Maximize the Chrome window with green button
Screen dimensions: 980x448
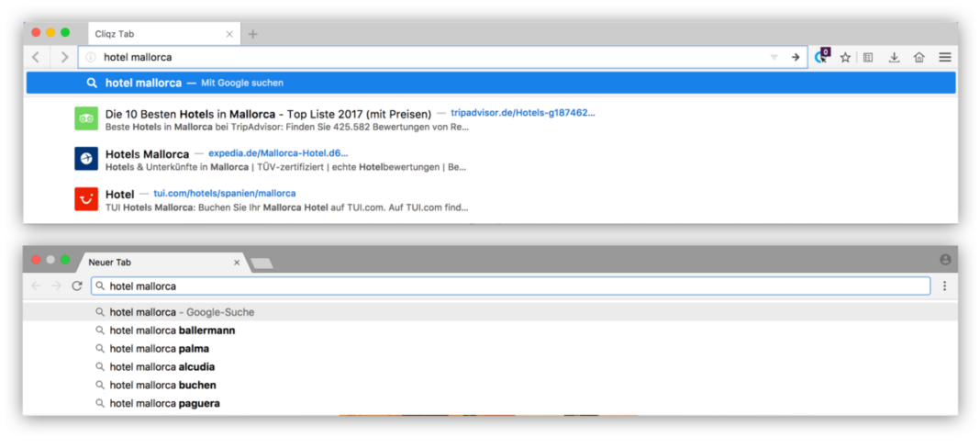(x=65, y=260)
